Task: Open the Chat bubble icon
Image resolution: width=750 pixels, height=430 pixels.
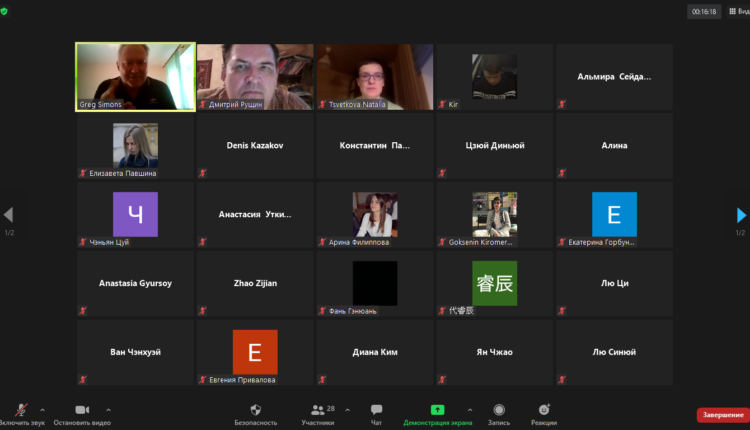Action: coord(376,409)
